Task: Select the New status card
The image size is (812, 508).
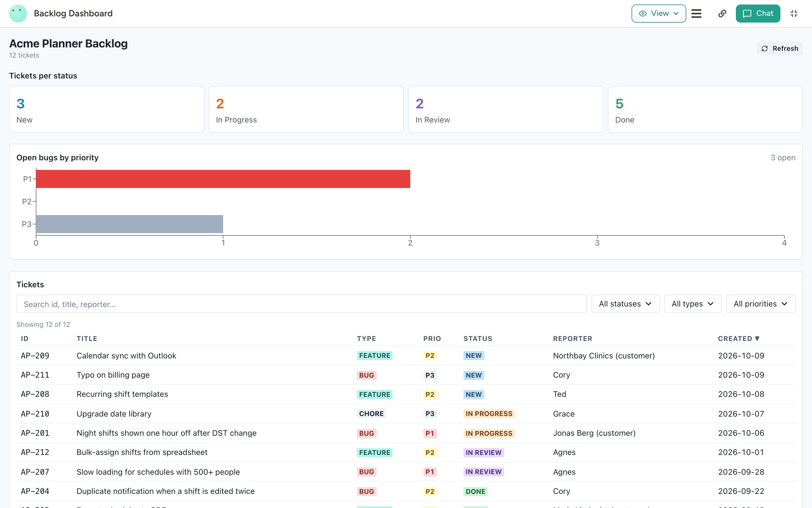Action: [106, 109]
